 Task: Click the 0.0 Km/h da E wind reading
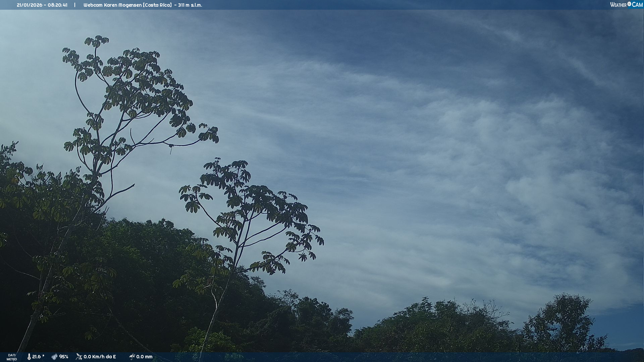pyautogui.click(x=100, y=357)
